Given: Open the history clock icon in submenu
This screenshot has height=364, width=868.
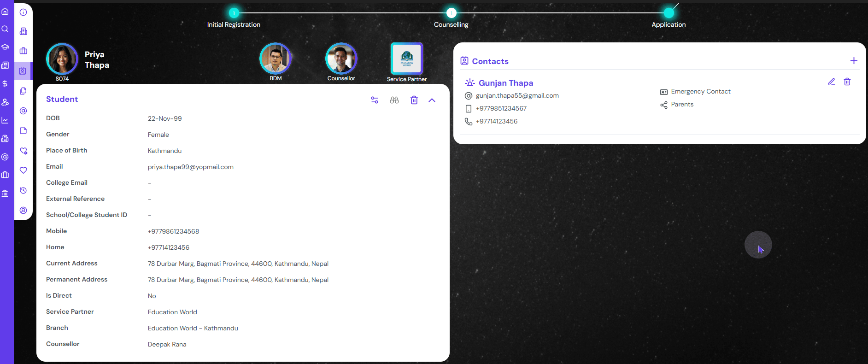Looking at the screenshot, I should pyautogui.click(x=23, y=190).
